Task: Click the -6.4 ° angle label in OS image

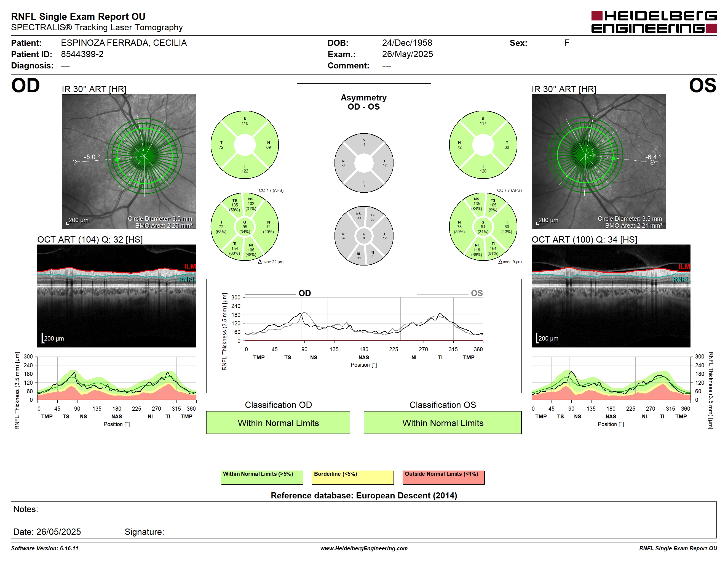Action: coord(653,157)
